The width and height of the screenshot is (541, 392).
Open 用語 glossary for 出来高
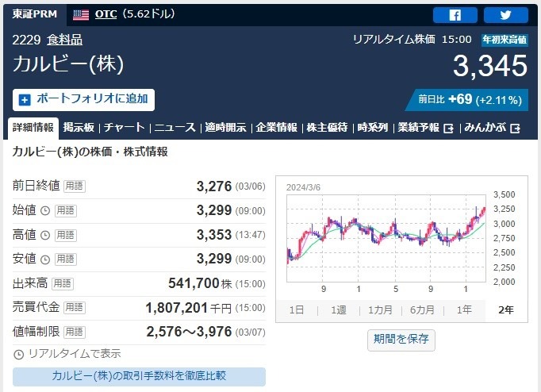pyautogui.click(x=63, y=283)
